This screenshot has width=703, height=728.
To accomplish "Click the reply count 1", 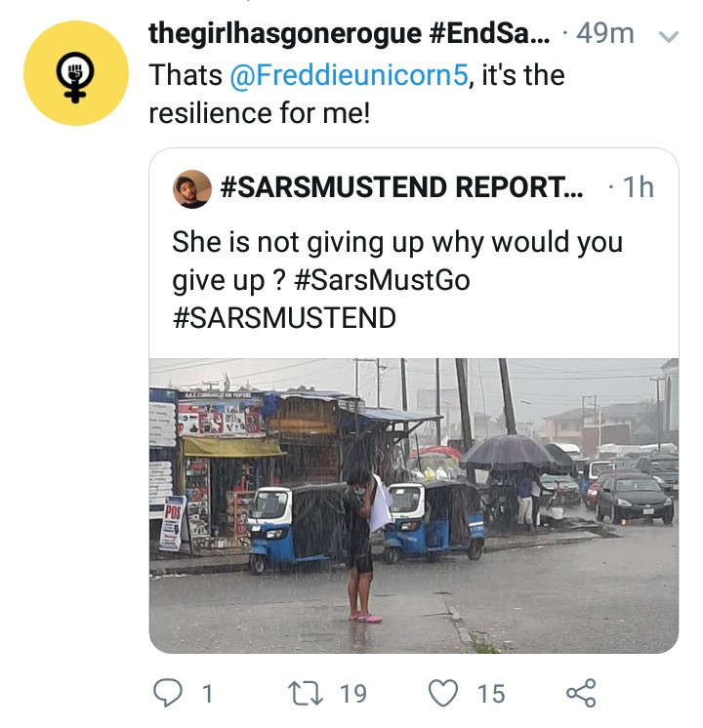I will point(207,693).
